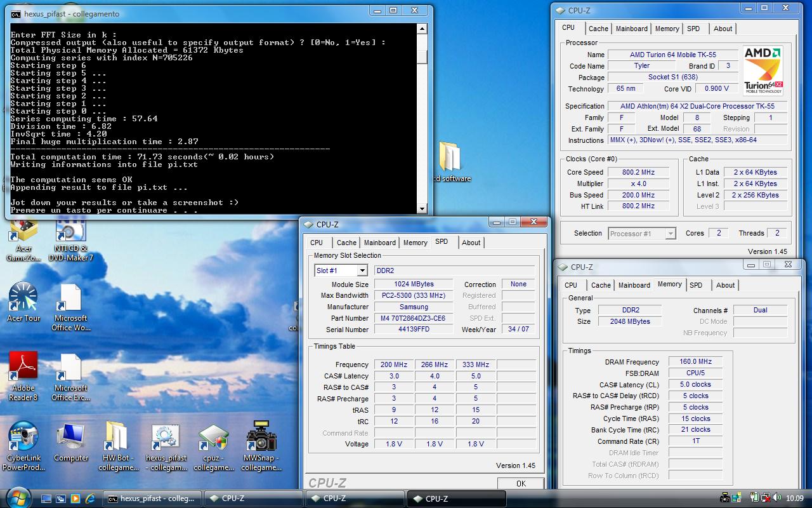This screenshot has width=812, height=508.
Task: Click the FSB:DRAM value CPU/5
Action: tap(695, 373)
